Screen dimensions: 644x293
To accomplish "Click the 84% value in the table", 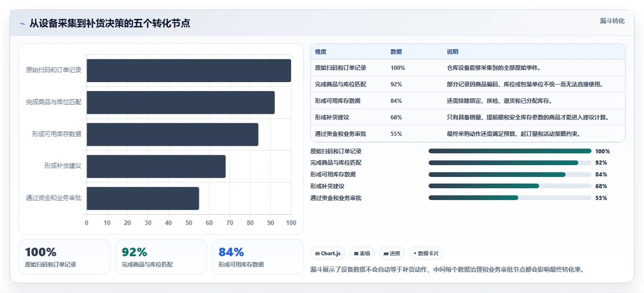I will pyautogui.click(x=396, y=101).
